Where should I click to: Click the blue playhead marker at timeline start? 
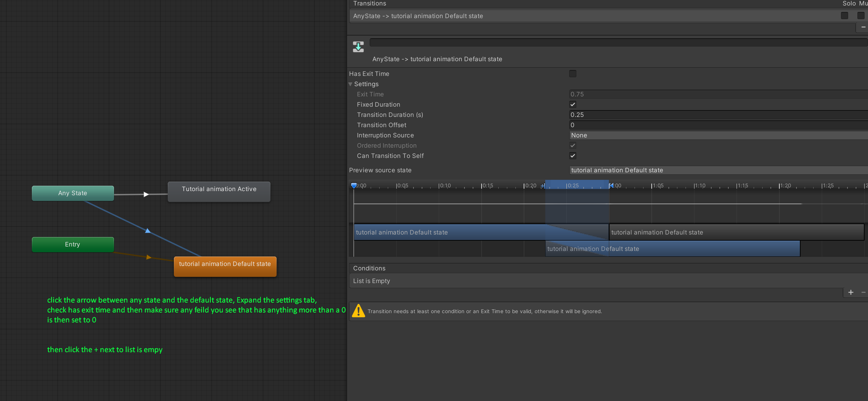(x=354, y=185)
